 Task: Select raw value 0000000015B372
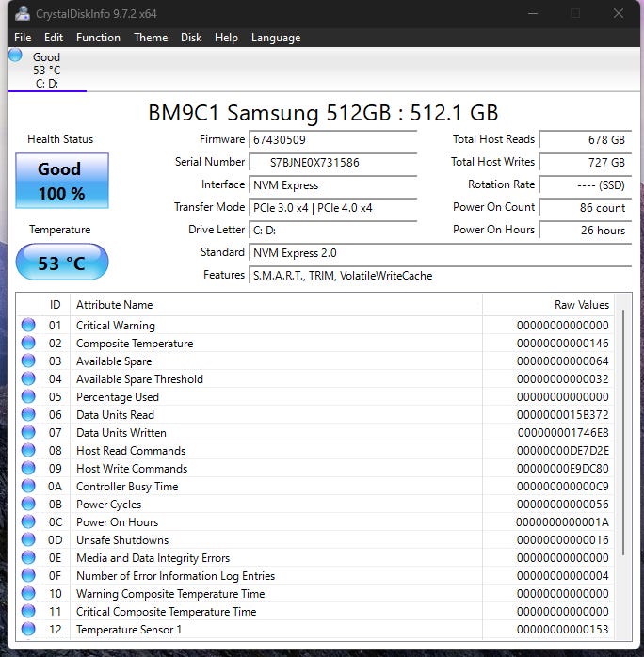[562, 415]
